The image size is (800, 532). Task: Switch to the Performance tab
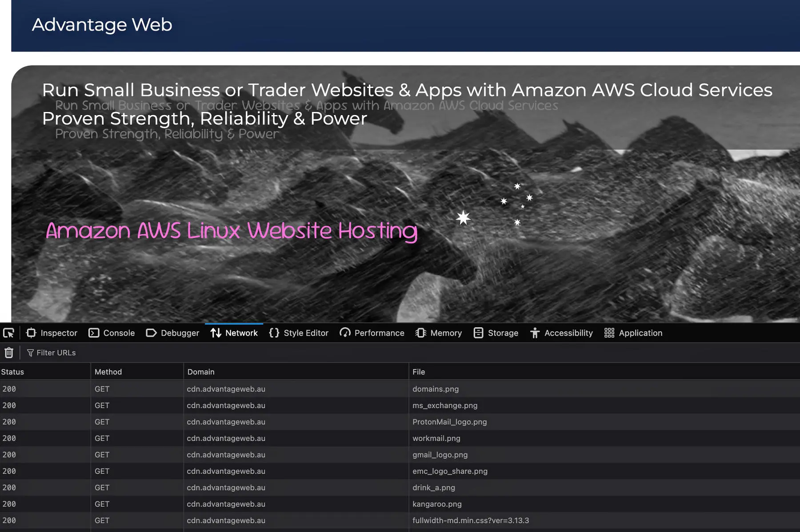(x=372, y=333)
